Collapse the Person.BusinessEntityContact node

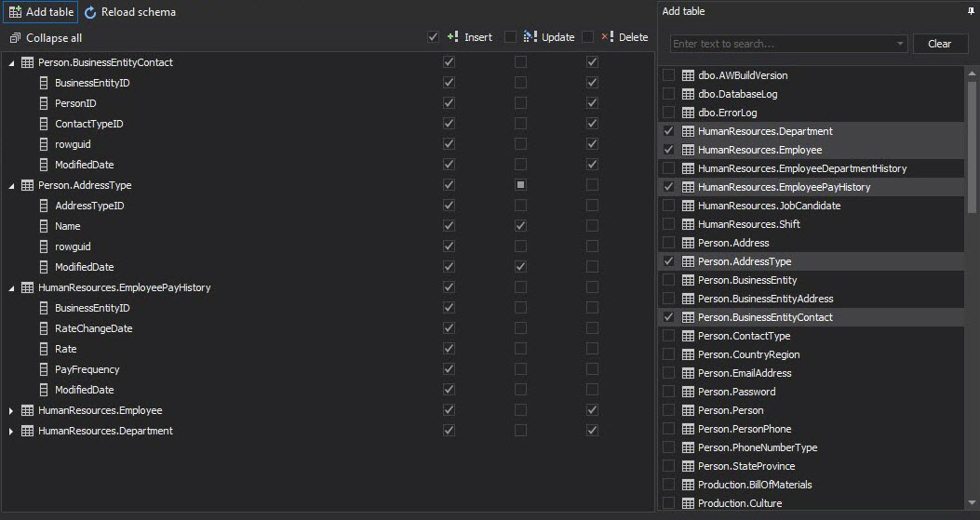click(11, 63)
